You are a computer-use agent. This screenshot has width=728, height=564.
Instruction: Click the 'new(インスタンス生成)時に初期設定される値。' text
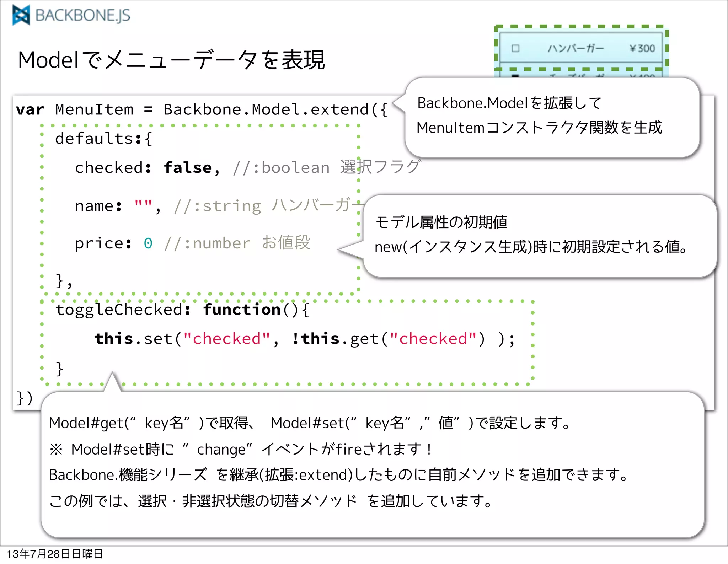(531, 247)
